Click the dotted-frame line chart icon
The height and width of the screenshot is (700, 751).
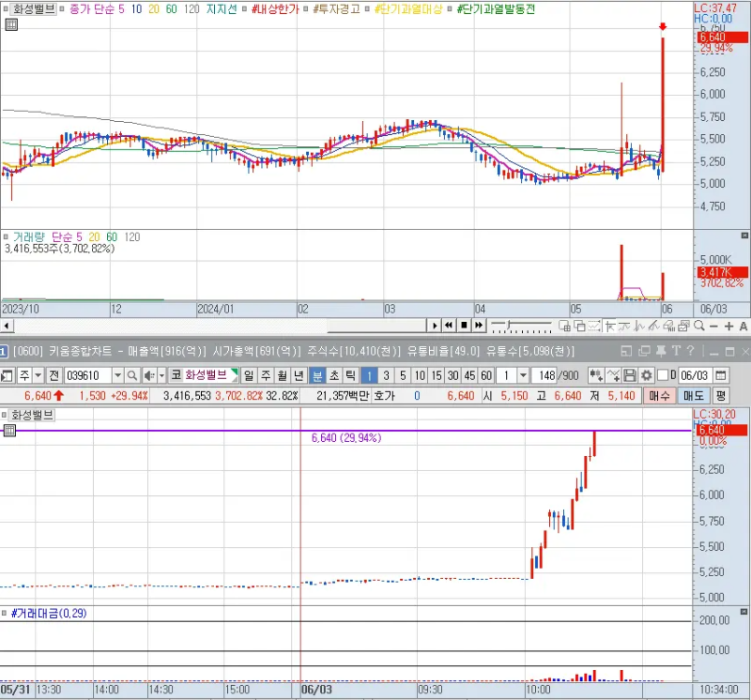pos(594,326)
